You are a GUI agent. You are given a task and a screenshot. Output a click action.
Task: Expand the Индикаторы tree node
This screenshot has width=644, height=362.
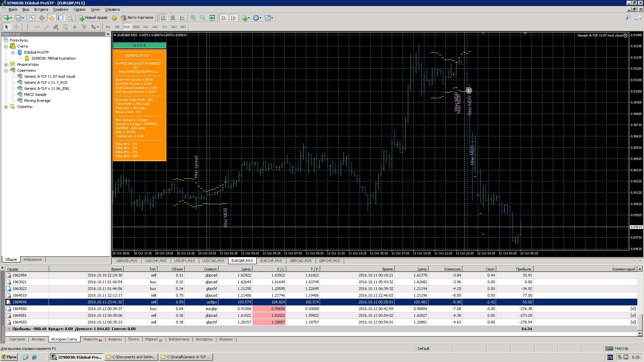click(x=6, y=65)
